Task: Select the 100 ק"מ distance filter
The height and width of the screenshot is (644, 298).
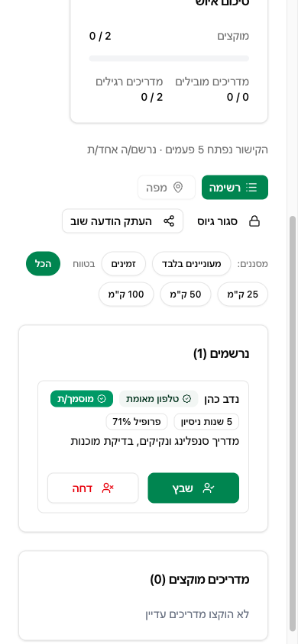Action: point(126,294)
